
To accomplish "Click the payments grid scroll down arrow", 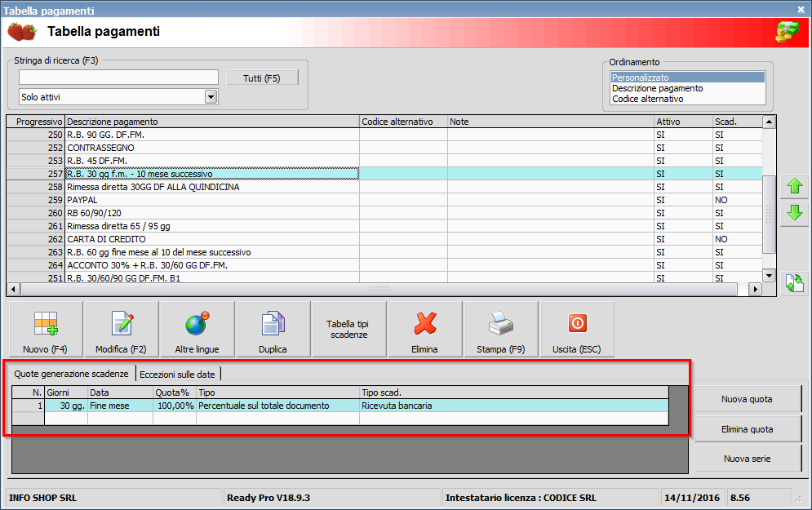I will tap(769, 276).
